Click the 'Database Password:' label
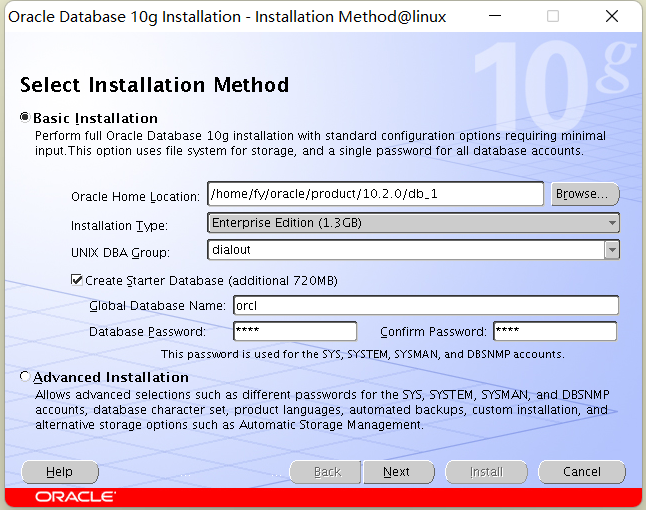This screenshot has height=510, width=646. point(147,332)
